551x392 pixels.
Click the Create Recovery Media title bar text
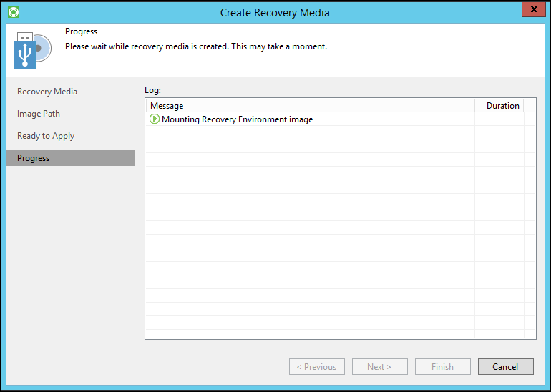[x=275, y=12]
